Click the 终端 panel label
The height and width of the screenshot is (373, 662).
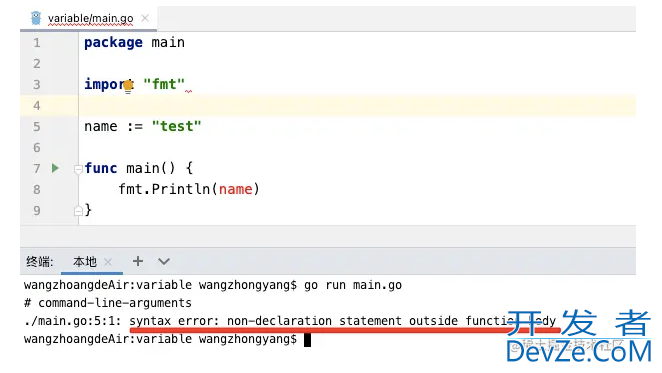tap(39, 262)
